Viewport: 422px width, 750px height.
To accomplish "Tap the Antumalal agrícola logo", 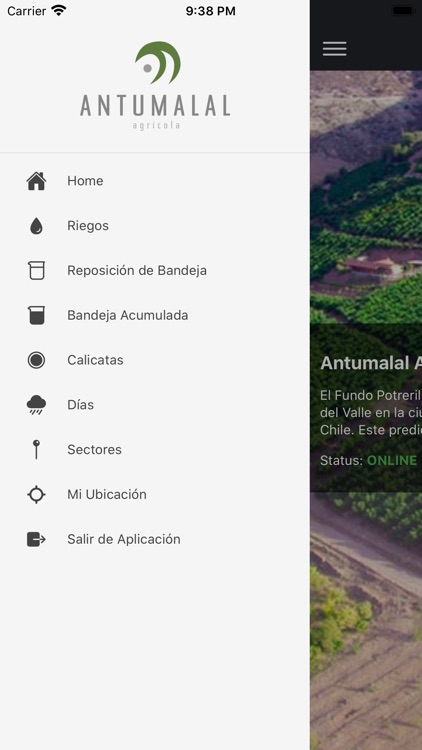I will 155,85.
